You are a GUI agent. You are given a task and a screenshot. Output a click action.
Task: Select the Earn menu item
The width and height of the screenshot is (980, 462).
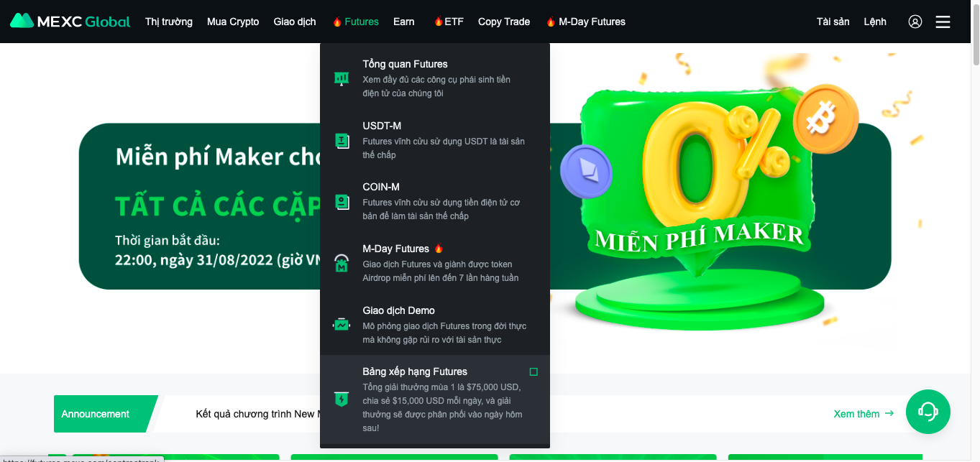[404, 22]
